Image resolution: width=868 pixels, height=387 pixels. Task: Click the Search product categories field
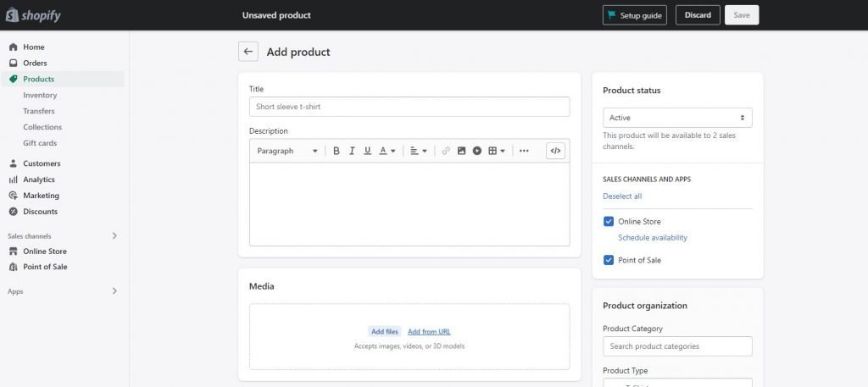[x=677, y=346]
